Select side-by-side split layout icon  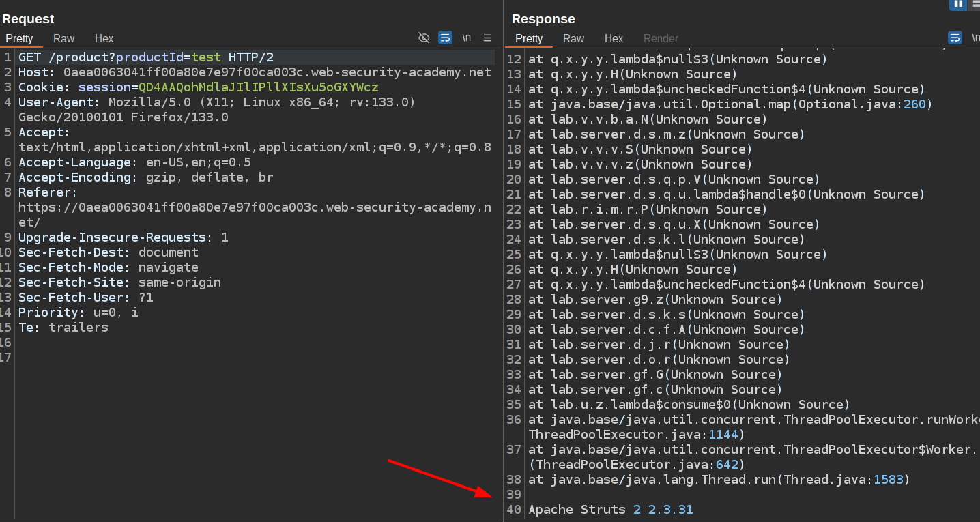point(959,3)
